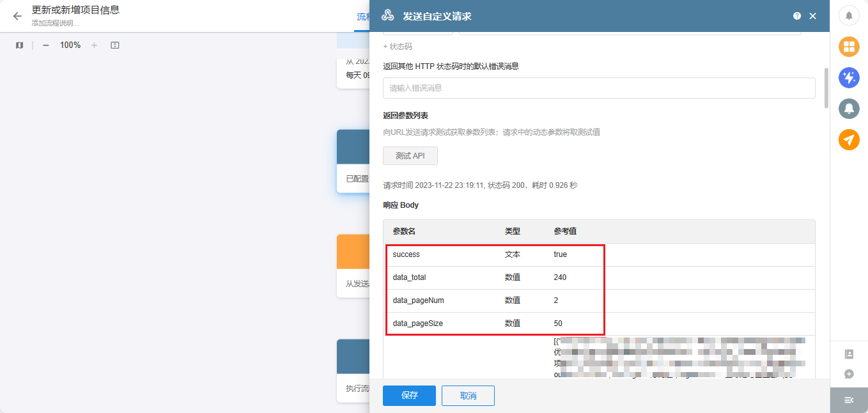Focus the 请输入错误消息 input field

pyautogui.click(x=599, y=88)
